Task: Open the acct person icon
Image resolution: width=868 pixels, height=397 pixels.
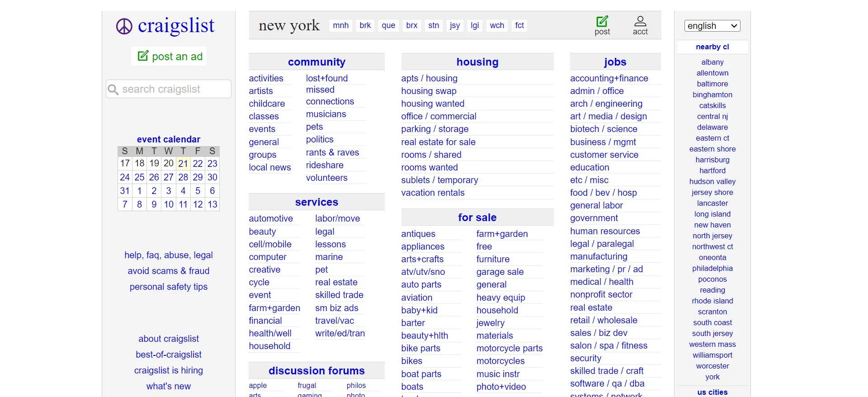Action: coord(640,26)
